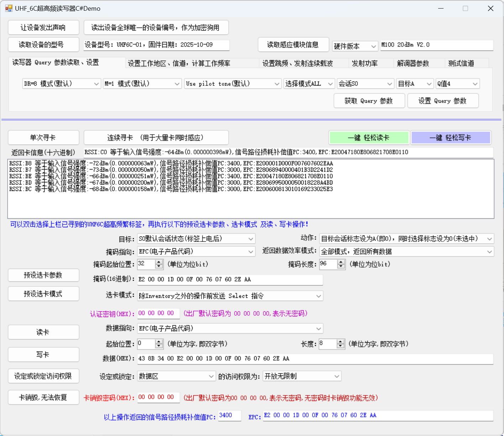Switch to the 发射功率 tab
504x436 pixels.
(364, 63)
